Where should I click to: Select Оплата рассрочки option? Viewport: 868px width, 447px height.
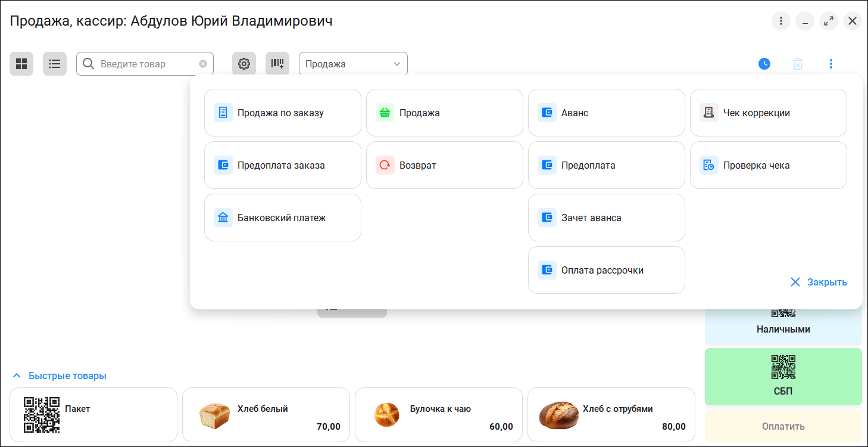607,270
